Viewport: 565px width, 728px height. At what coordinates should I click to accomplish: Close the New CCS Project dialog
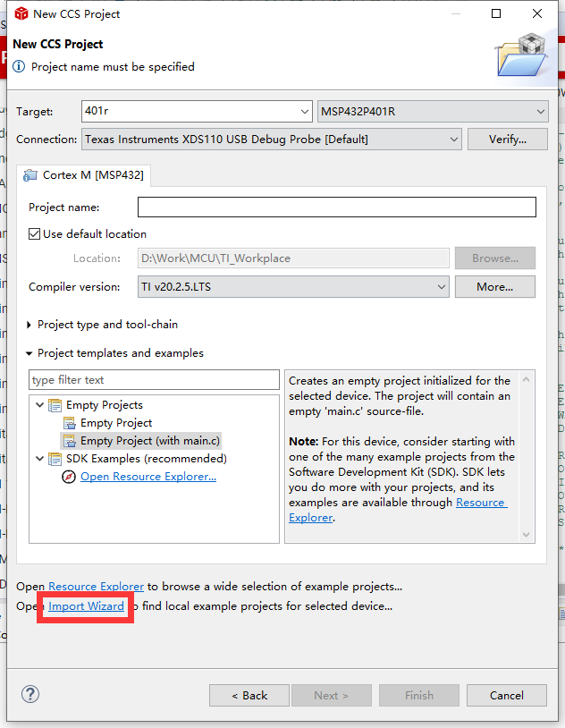537,13
